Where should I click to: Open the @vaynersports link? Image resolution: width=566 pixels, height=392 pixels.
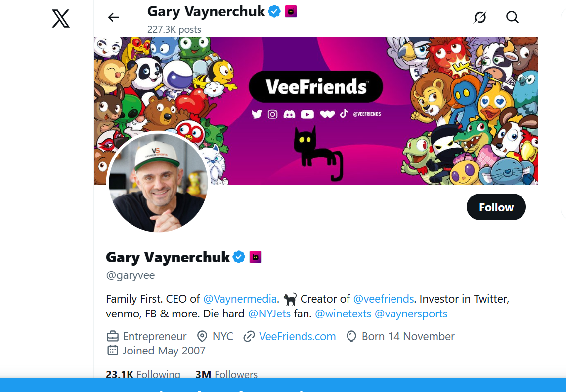point(411,314)
